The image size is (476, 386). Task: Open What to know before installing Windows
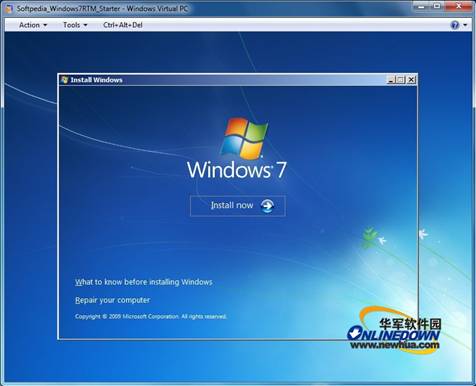144,282
